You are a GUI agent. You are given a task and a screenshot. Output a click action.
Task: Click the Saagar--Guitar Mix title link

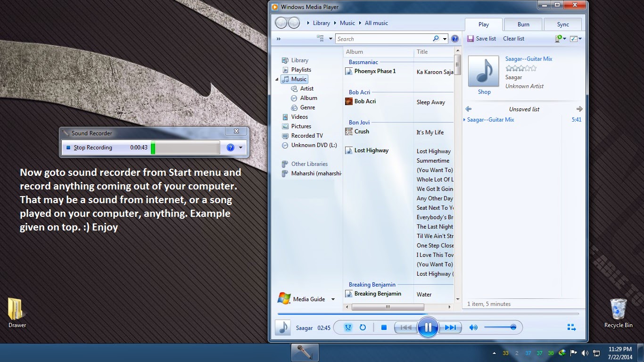pyautogui.click(x=528, y=59)
